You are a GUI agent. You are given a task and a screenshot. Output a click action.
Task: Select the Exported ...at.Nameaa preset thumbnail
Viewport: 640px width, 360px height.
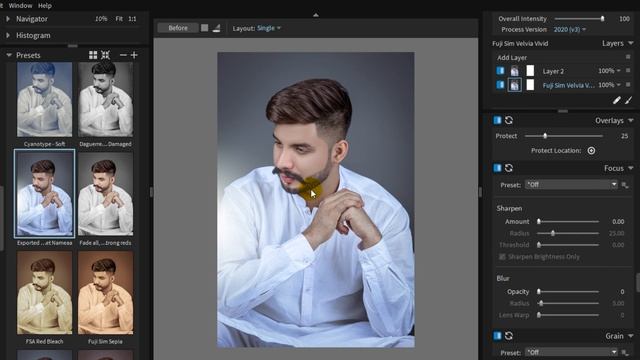[44, 193]
